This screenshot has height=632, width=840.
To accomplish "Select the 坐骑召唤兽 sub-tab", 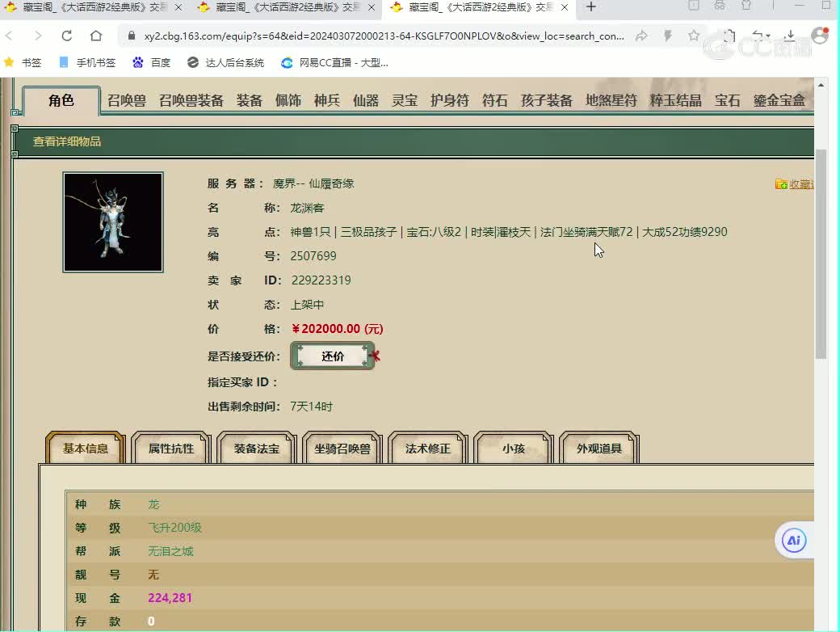I will pyautogui.click(x=342, y=448).
